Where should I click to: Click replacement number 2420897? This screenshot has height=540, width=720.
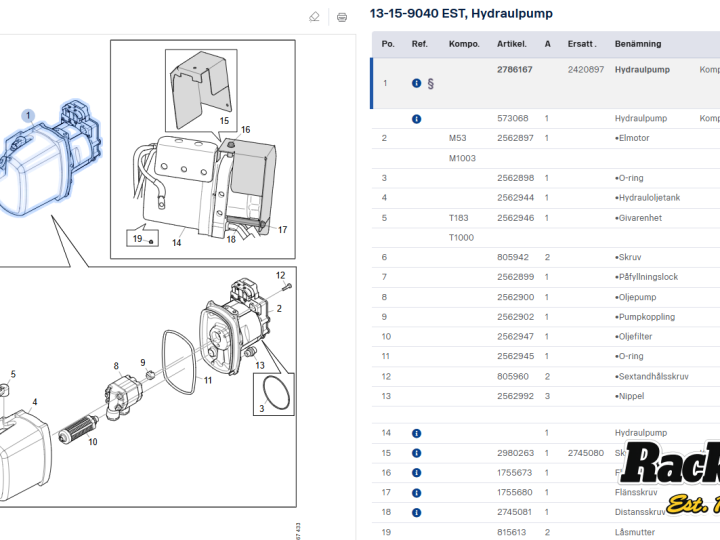585,70
